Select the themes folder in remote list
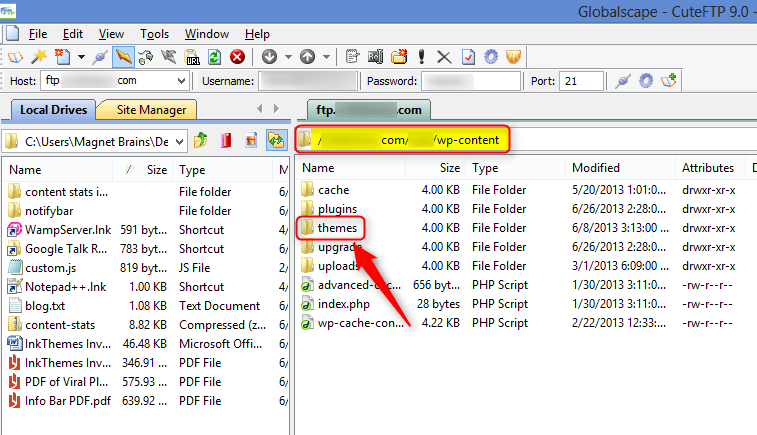The image size is (757, 435). (x=337, y=228)
